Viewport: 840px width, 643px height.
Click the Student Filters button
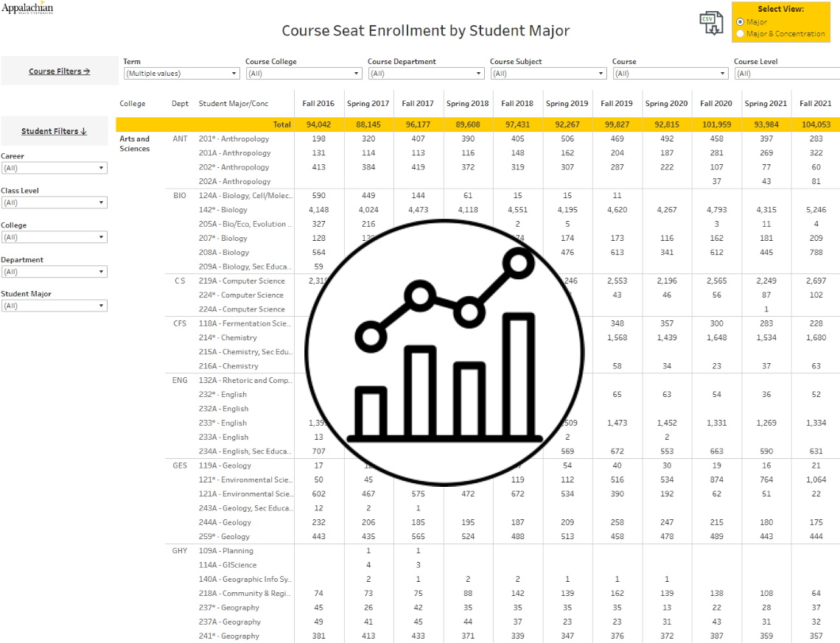click(54, 131)
